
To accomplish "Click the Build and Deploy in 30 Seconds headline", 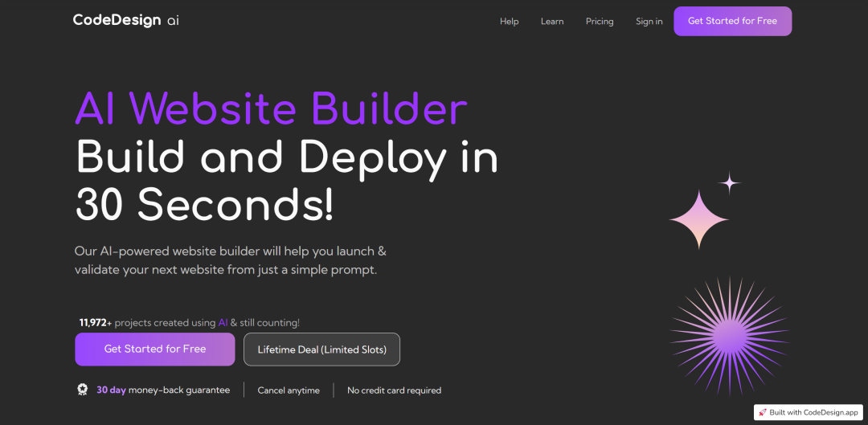I will [286, 182].
